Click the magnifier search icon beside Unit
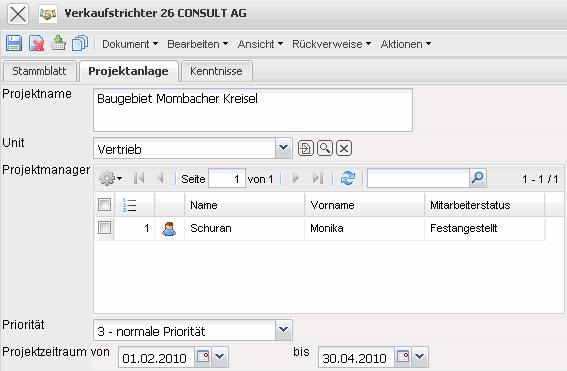 point(325,148)
